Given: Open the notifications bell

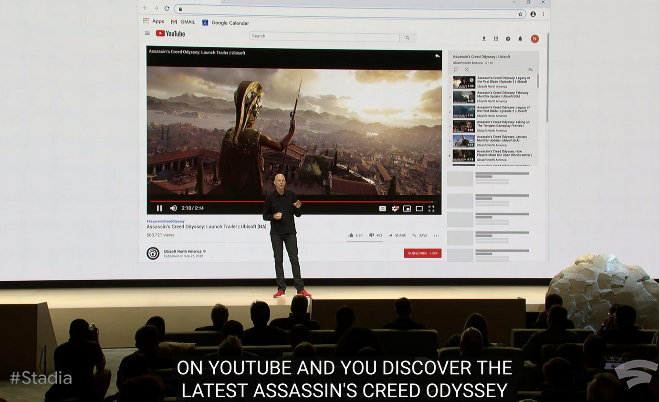Looking at the screenshot, I should coord(520,39).
